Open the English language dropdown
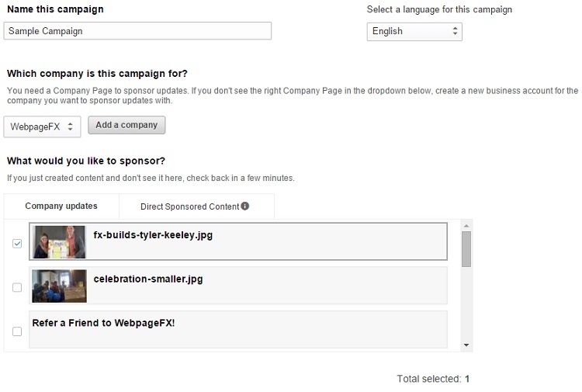Image resolution: width=582 pixels, height=392 pixels. [414, 32]
